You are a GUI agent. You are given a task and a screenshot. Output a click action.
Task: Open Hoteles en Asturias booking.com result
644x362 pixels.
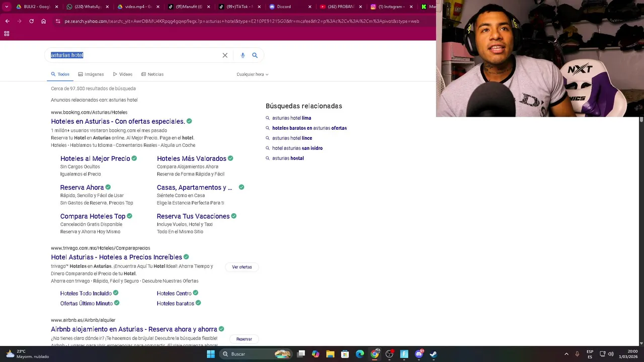click(x=118, y=121)
